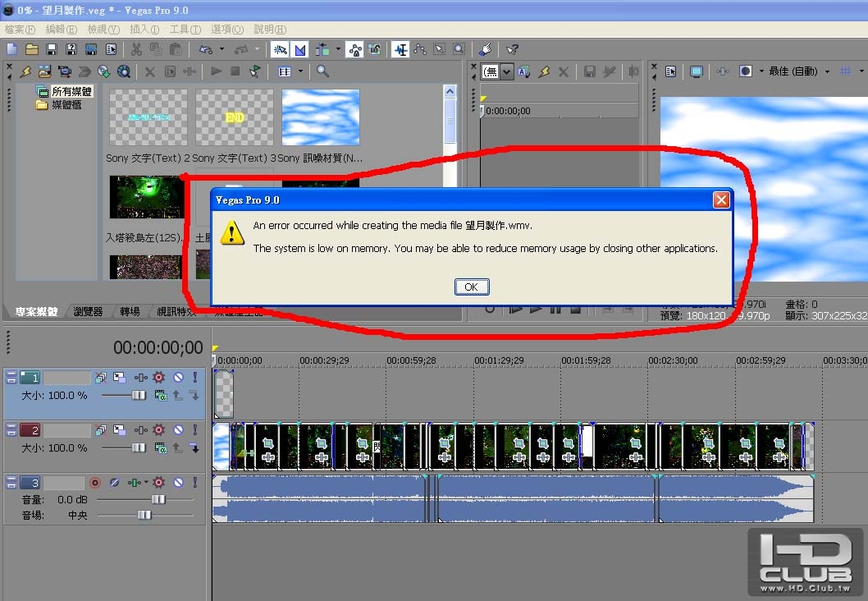Toggle Lock Envelopes to Events button
The height and width of the screenshot is (601, 868).
tap(355, 50)
